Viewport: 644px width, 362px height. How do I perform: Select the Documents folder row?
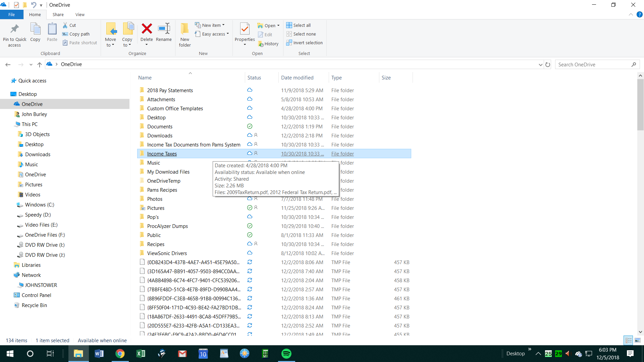[274, 126]
